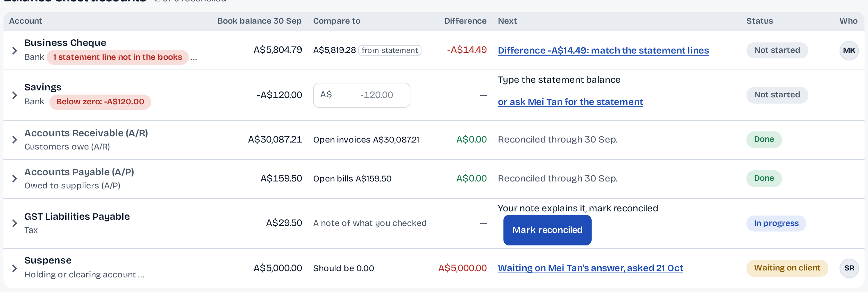Click the ellipsis after the Business Cheque badge
This screenshot has height=292, width=868.
click(194, 58)
